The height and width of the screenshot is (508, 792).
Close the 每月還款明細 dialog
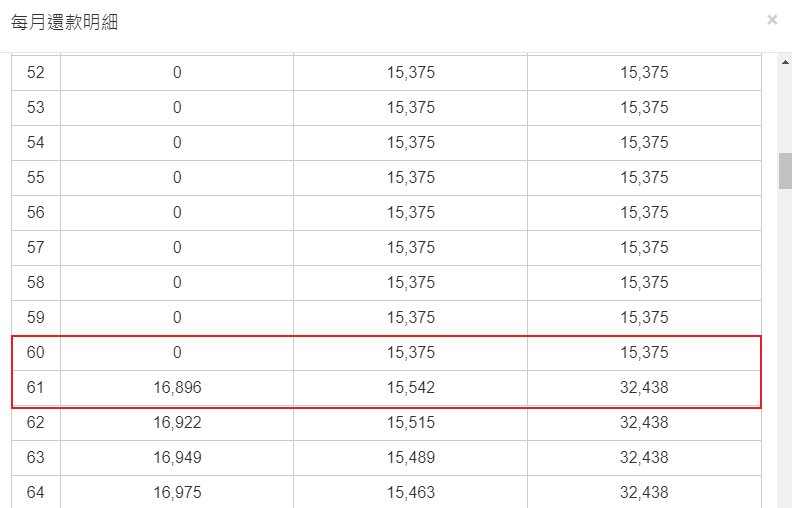point(772,20)
